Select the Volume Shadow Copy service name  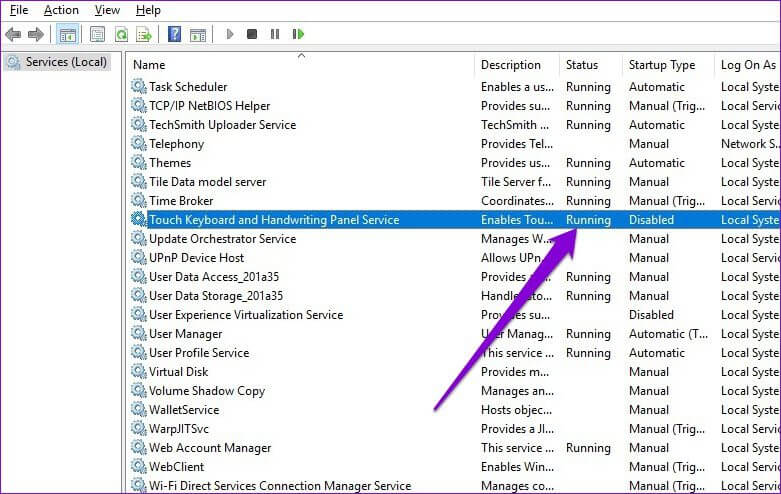tap(207, 391)
